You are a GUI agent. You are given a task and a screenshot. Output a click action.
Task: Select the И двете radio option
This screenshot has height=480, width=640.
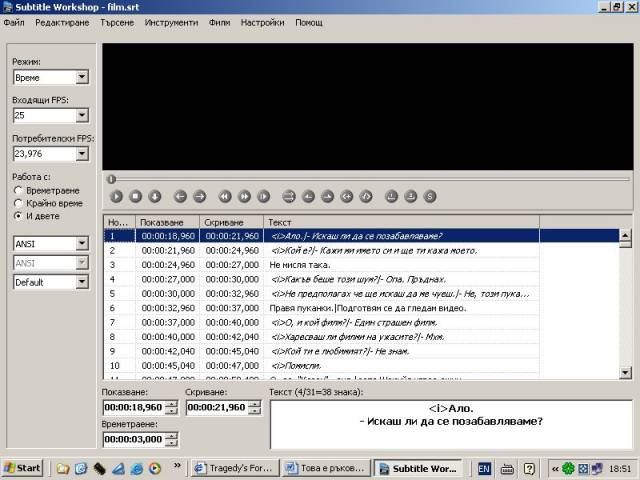[18, 216]
